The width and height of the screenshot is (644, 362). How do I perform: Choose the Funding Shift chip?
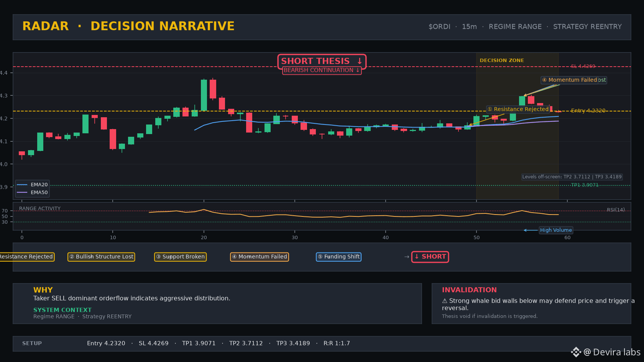(338, 257)
